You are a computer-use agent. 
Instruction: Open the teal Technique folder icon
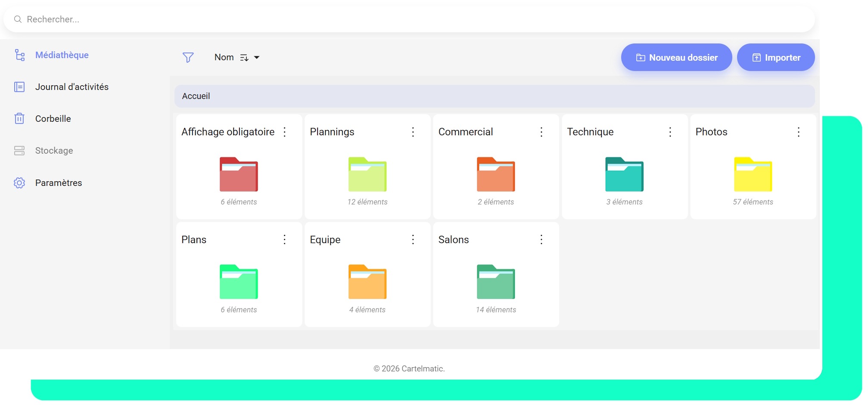(x=624, y=174)
